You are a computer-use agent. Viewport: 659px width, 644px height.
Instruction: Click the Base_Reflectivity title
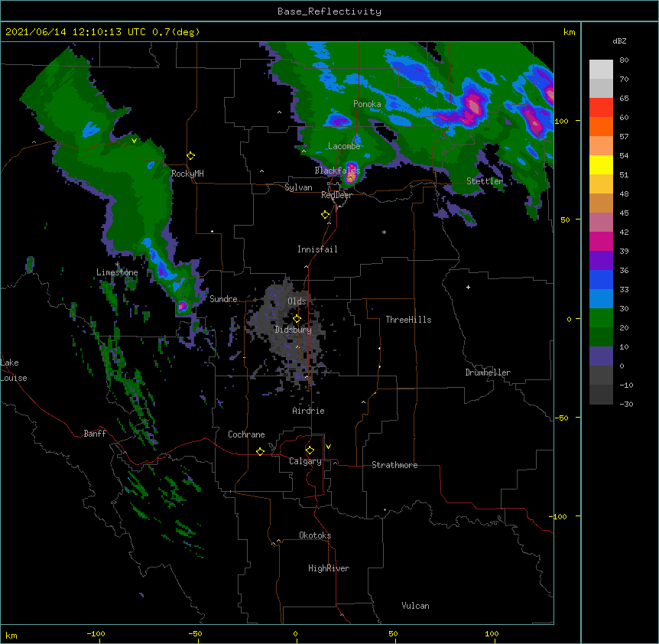[329, 11]
